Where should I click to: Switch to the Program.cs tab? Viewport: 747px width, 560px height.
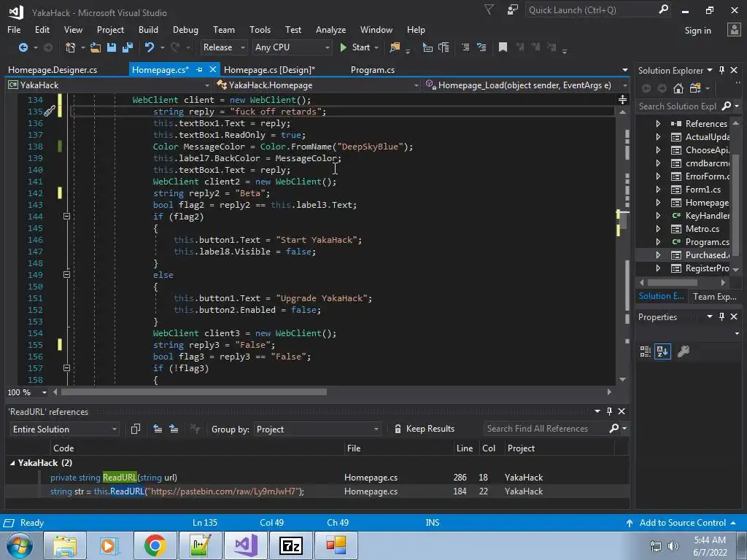click(x=373, y=69)
